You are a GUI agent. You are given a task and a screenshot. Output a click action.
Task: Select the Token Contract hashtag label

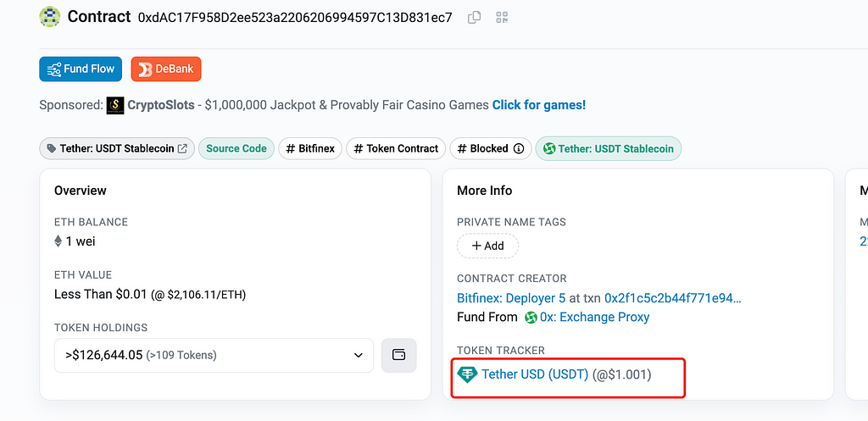[396, 148]
